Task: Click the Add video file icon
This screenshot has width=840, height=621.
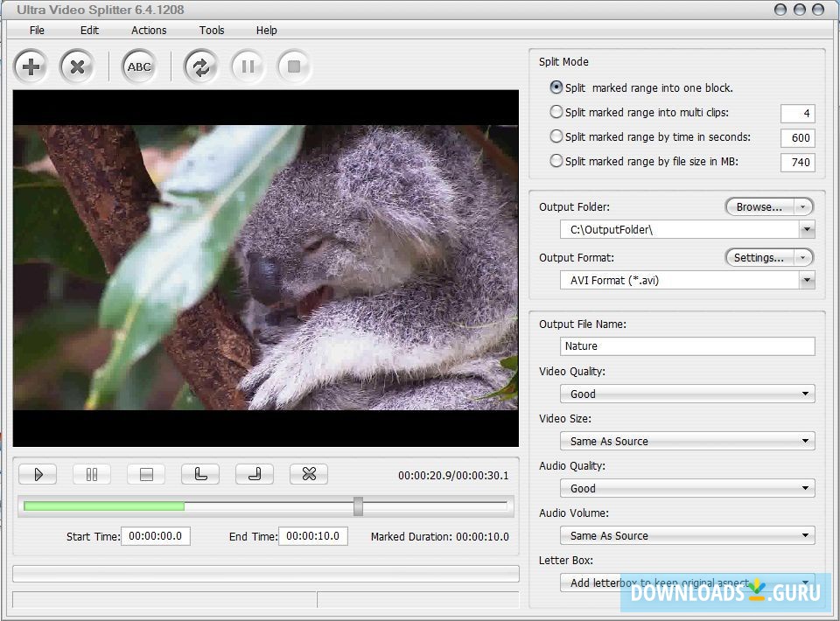Action: [30, 66]
